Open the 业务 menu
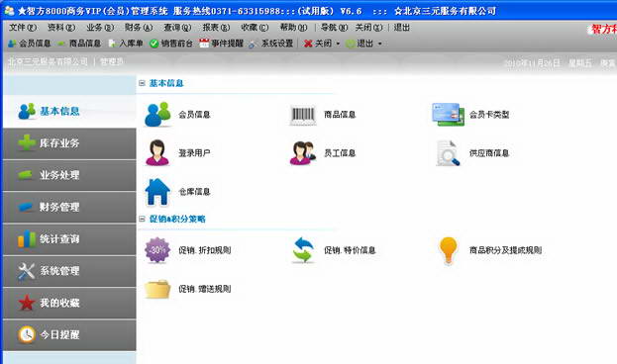 (100, 28)
